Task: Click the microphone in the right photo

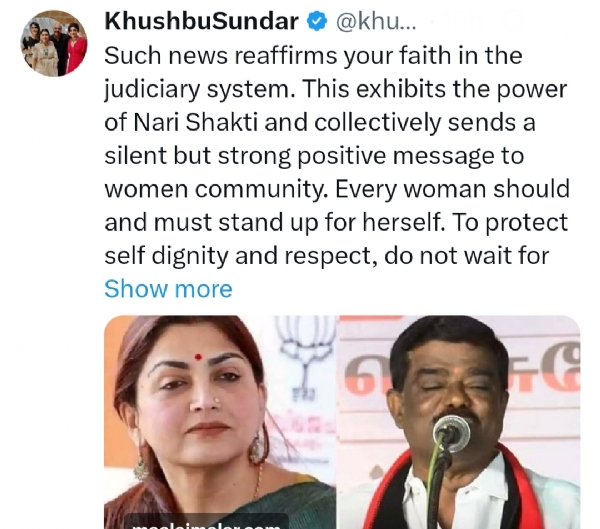Action: point(452,434)
